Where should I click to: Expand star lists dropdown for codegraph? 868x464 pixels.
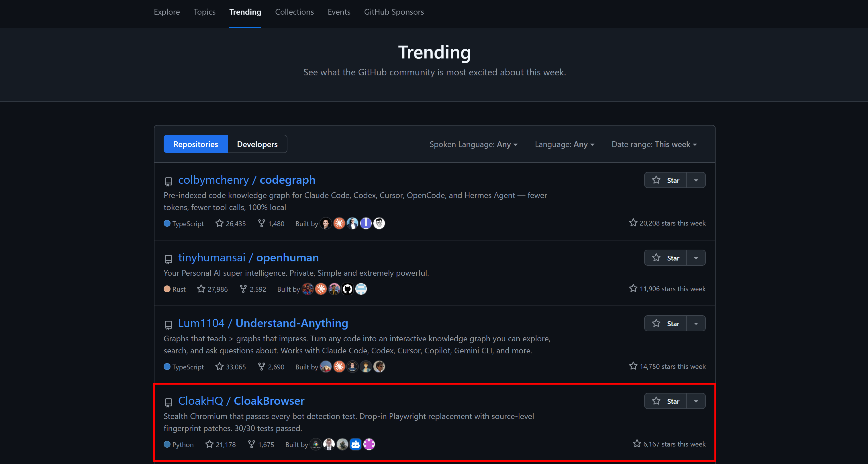click(696, 180)
